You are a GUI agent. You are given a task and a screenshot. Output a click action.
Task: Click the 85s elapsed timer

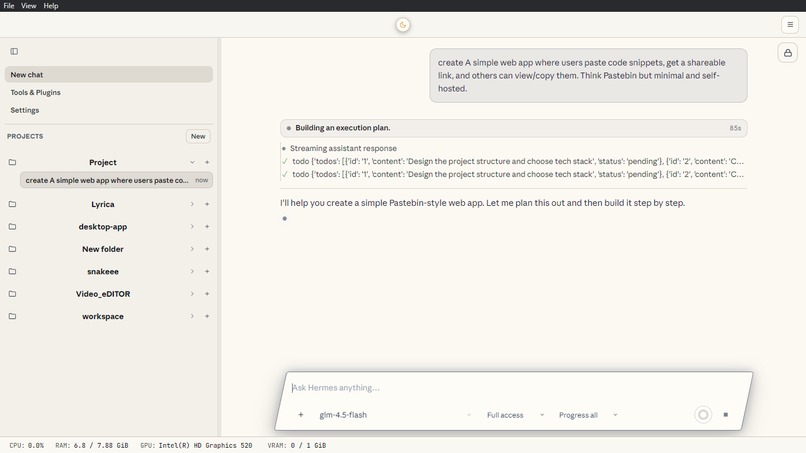pos(735,128)
